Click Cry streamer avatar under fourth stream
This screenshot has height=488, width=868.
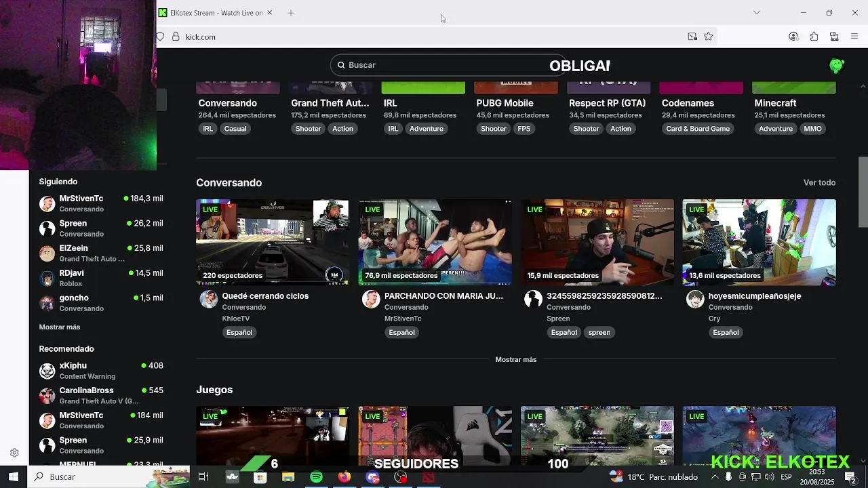[695, 299]
